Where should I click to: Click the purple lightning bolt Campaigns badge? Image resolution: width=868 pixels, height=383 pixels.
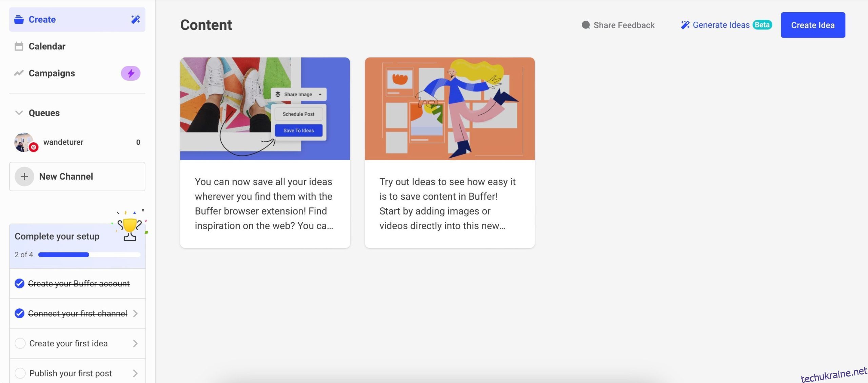coord(131,73)
